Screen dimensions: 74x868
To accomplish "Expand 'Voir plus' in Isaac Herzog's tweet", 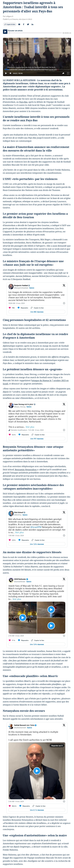I will pyautogui.click(x=30, y=427).
